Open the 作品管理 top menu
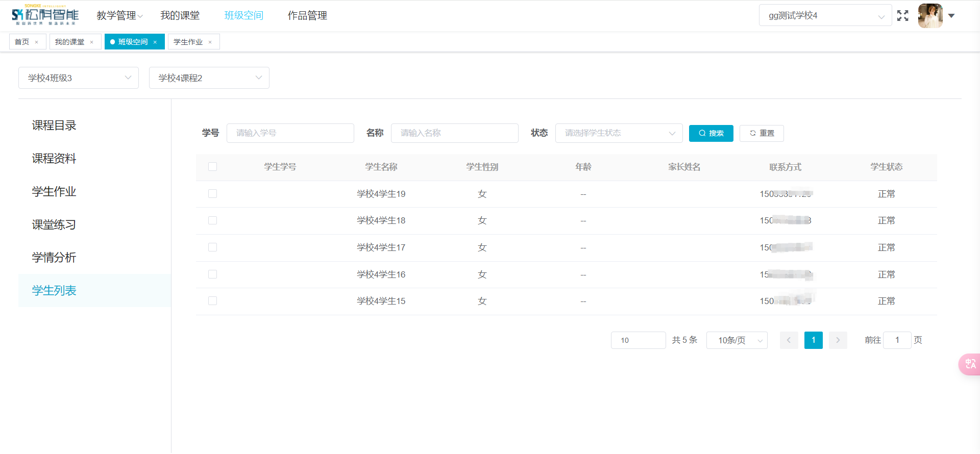This screenshot has height=454, width=980. (x=307, y=16)
